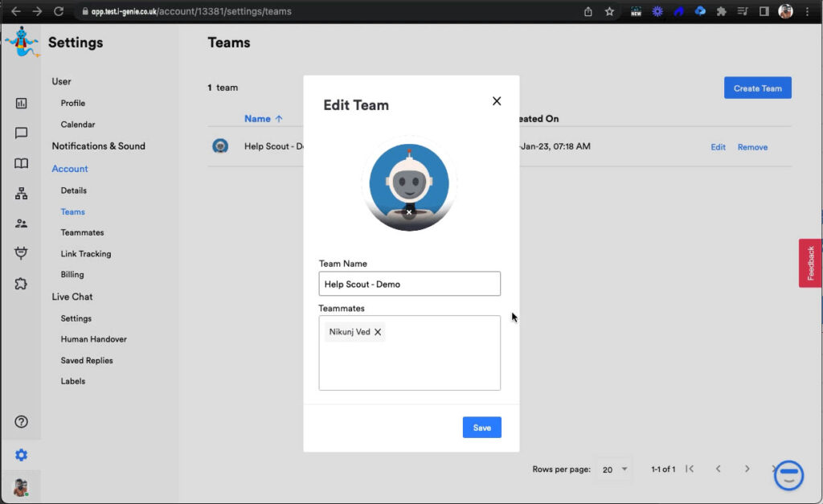Image resolution: width=823 pixels, height=504 pixels.
Task: Open the contacts people icon in sidebar
Action: tap(22, 223)
